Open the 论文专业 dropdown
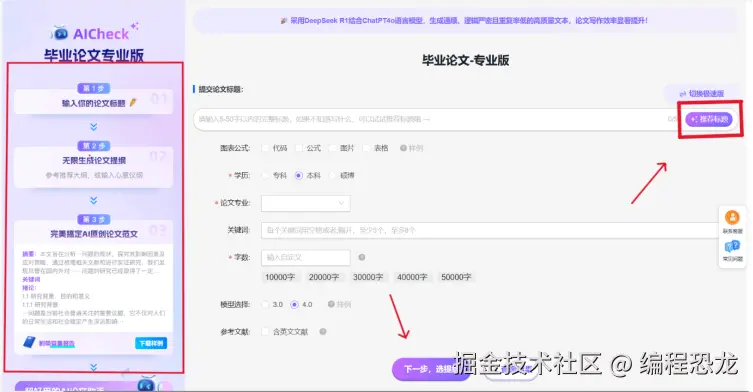Image resolution: width=753 pixels, height=392 pixels. [305, 203]
